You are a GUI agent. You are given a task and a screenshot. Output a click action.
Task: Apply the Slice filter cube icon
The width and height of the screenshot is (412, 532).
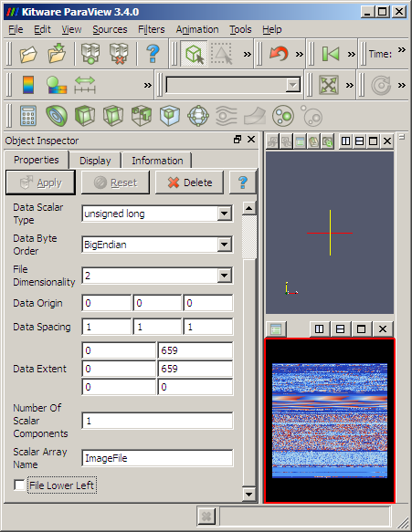tap(112, 116)
